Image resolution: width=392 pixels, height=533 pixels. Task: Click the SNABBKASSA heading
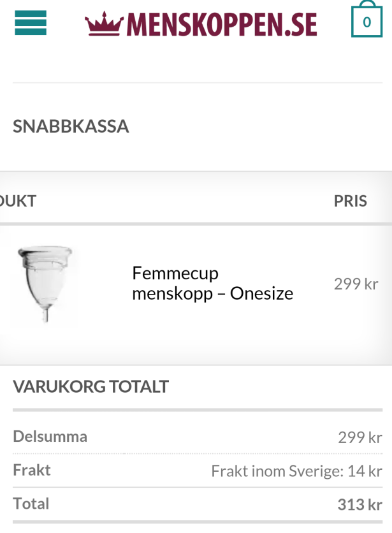(71, 126)
